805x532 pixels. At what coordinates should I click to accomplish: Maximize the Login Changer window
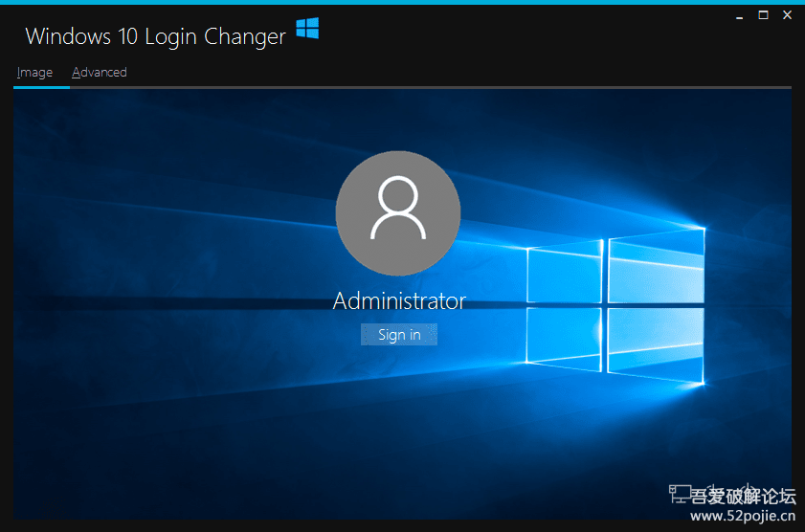point(764,15)
